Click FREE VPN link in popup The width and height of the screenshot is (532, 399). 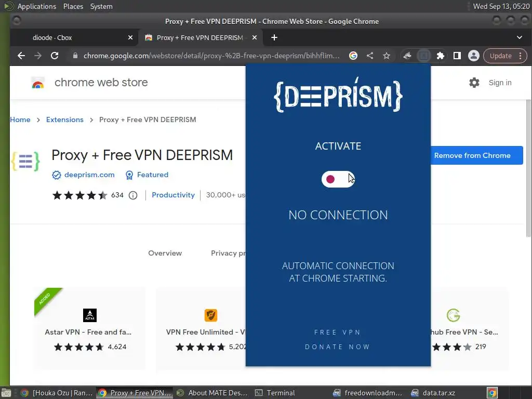pos(337,332)
